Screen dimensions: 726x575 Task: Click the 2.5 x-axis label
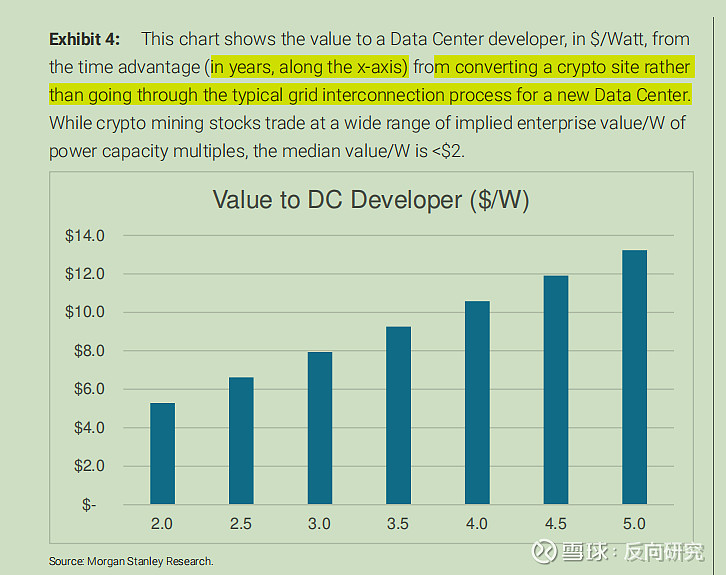[241, 524]
